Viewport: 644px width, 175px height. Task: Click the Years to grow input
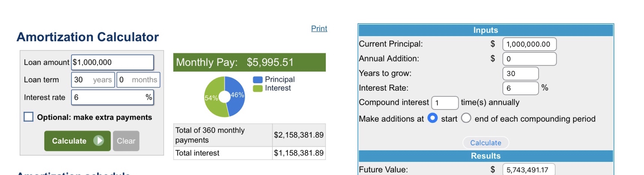(x=520, y=73)
